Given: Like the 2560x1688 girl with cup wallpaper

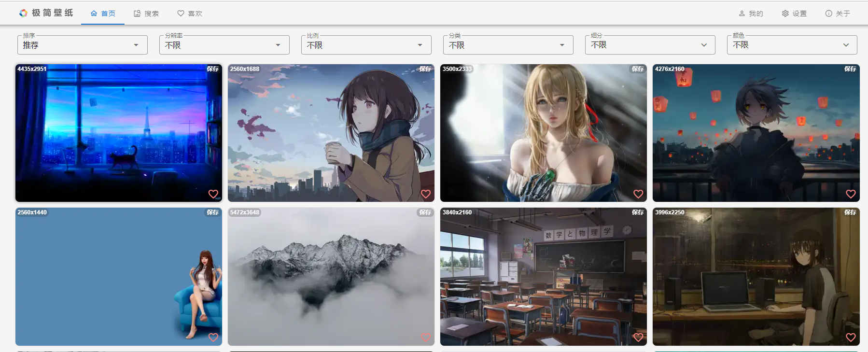Looking at the screenshot, I should point(426,194).
